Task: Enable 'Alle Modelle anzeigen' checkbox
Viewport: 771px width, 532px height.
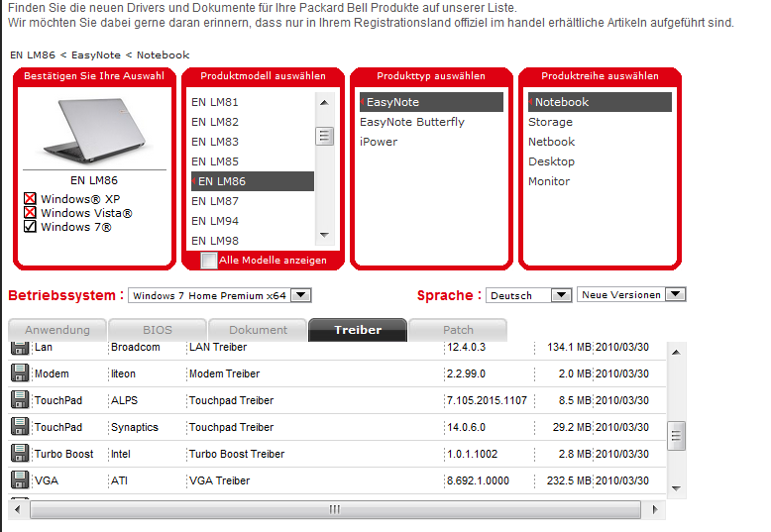Action: 209,261
